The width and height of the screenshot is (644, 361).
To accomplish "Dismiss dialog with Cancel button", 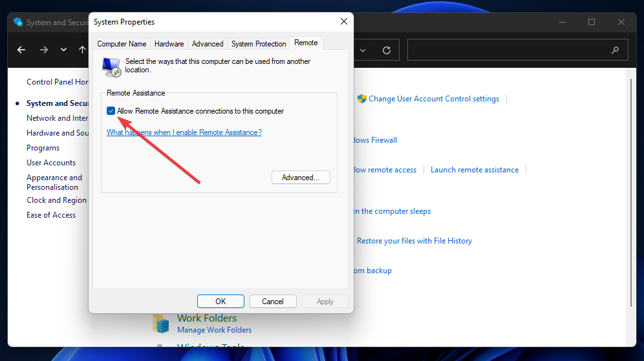I will click(273, 301).
